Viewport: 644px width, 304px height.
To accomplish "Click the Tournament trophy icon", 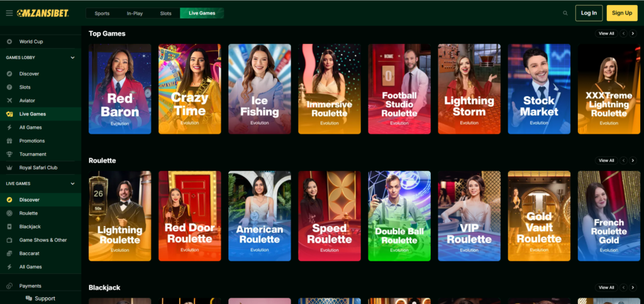I will (x=10, y=155).
